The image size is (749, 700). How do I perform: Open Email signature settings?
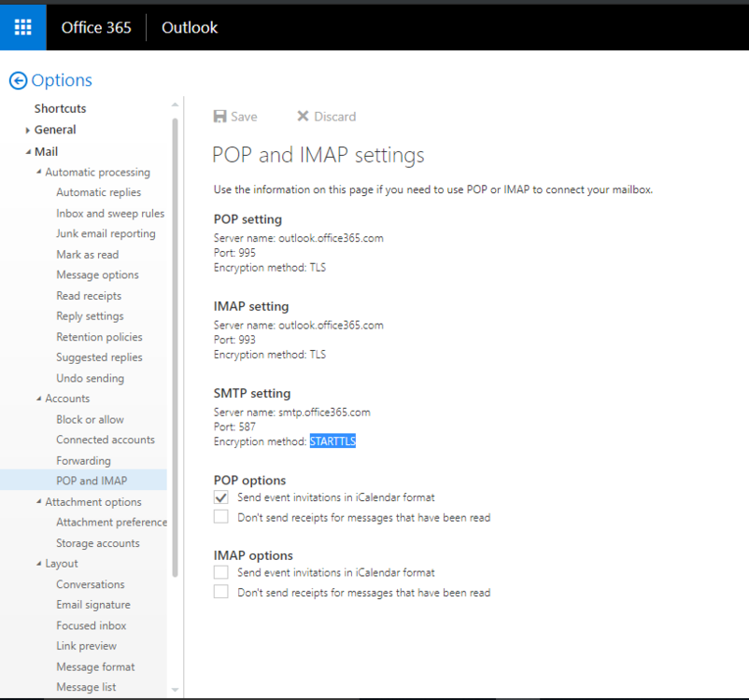[x=93, y=605]
